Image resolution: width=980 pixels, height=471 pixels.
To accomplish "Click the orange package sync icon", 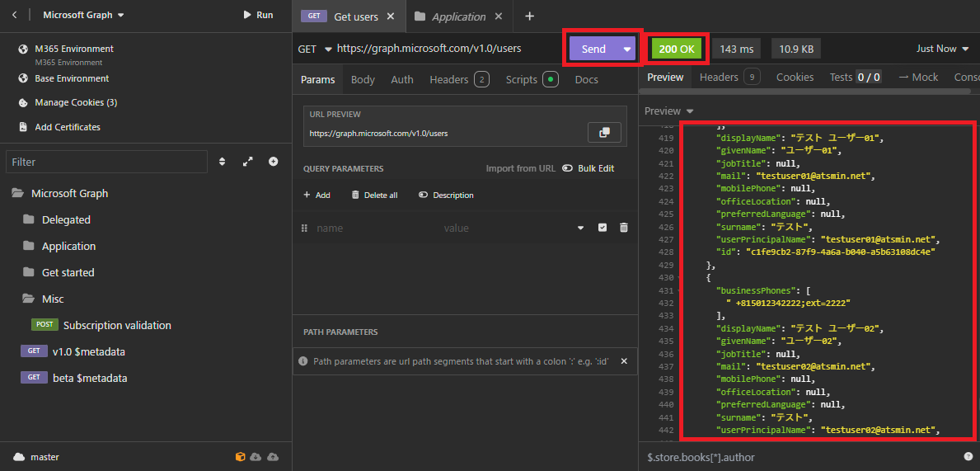I will pos(240,457).
